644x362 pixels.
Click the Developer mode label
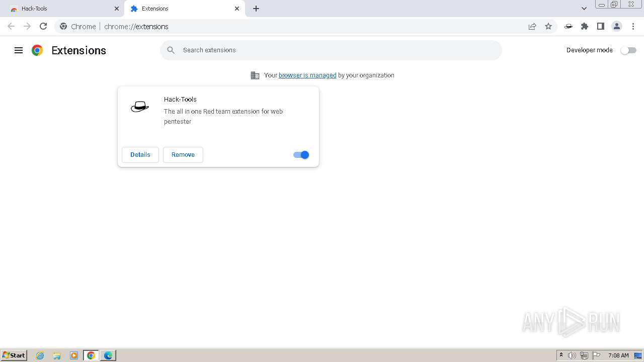(590, 50)
